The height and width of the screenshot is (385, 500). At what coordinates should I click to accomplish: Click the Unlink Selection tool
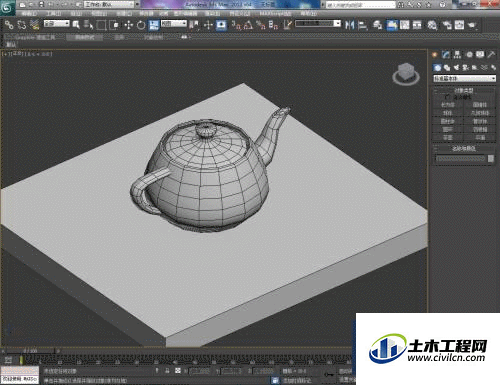(x=22, y=25)
